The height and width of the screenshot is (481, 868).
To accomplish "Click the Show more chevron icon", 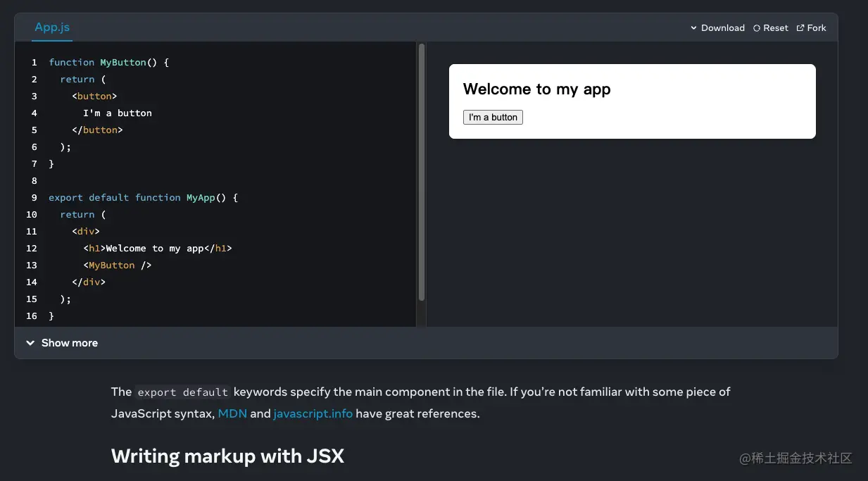I will (x=30, y=343).
